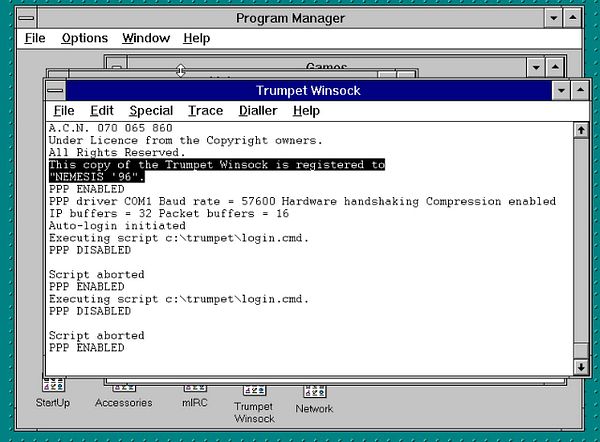The width and height of the screenshot is (600, 442).
Task: Minimize the Program Manager window
Action: coord(553,18)
